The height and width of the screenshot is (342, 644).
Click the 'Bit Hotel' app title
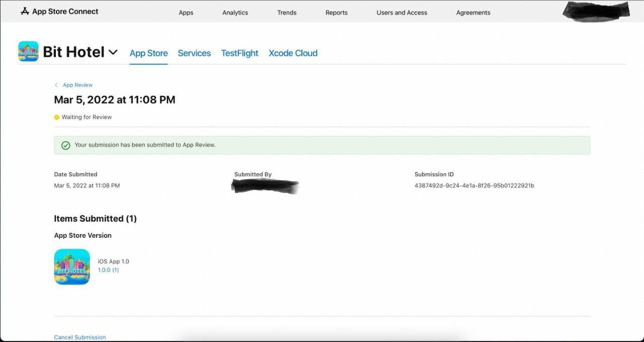click(74, 52)
